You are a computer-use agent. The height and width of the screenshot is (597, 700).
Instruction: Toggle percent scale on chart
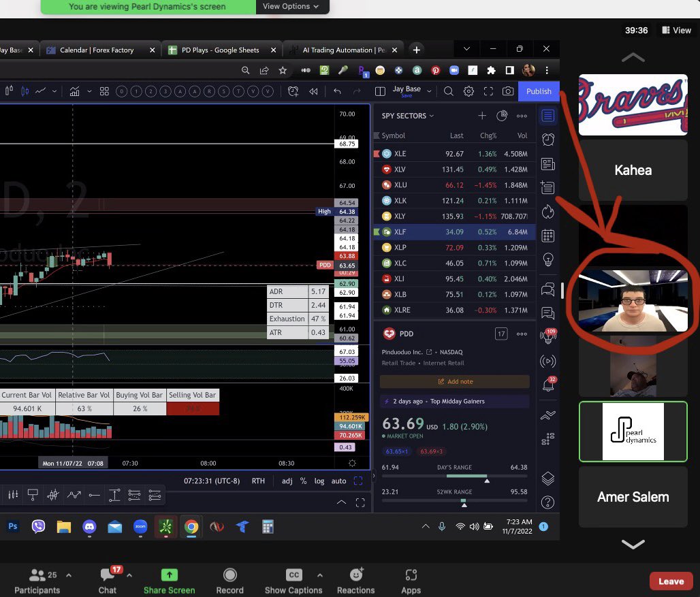(x=303, y=481)
